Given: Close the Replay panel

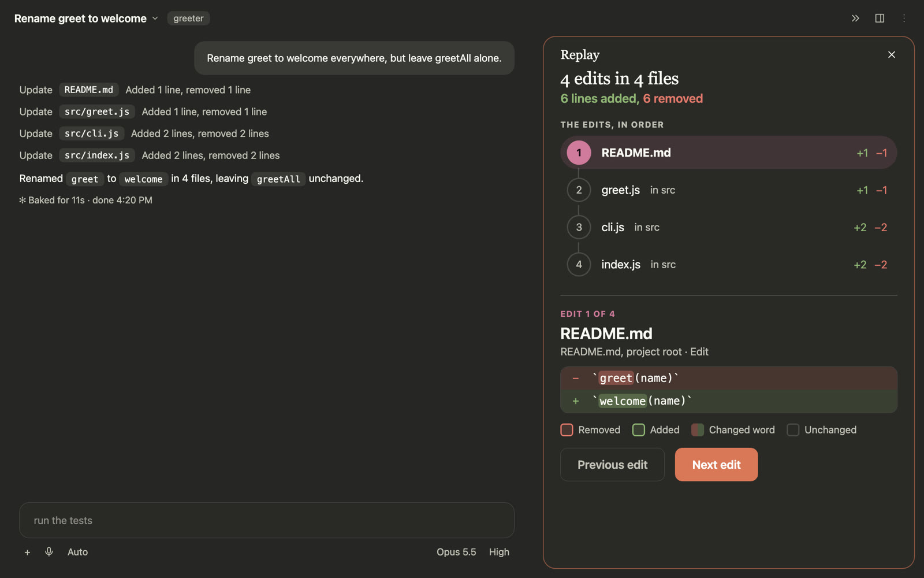Looking at the screenshot, I should point(892,55).
